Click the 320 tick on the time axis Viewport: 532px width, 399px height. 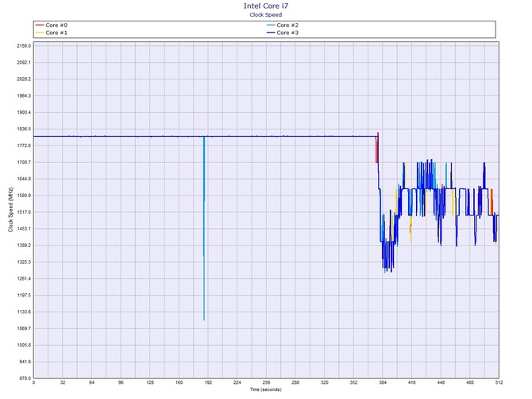click(325, 382)
